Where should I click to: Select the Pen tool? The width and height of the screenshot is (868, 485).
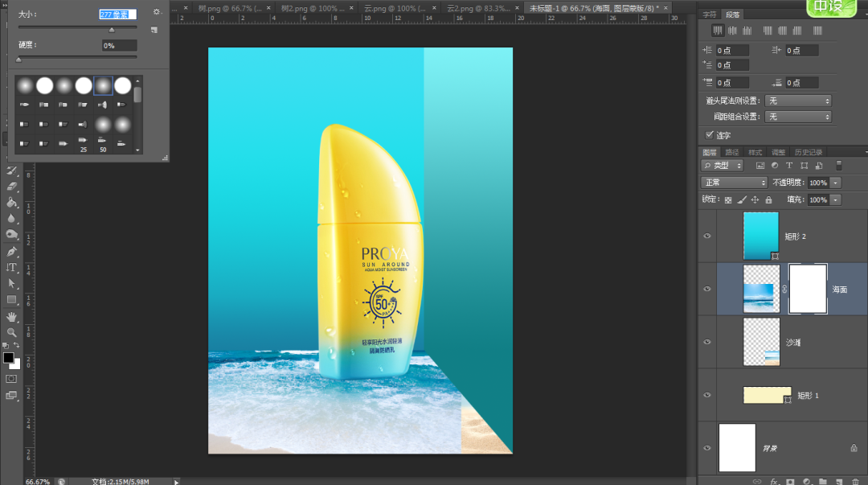tap(11, 251)
